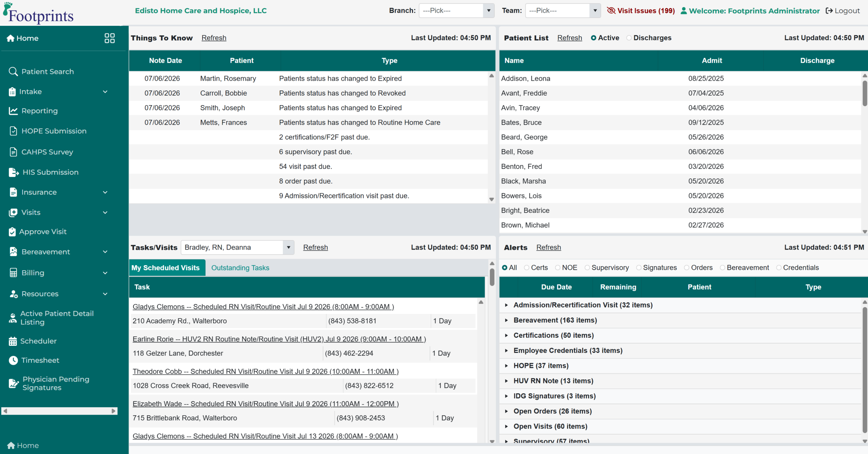
Task: Click the Visit Issues crossed-eye icon
Action: click(611, 11)
